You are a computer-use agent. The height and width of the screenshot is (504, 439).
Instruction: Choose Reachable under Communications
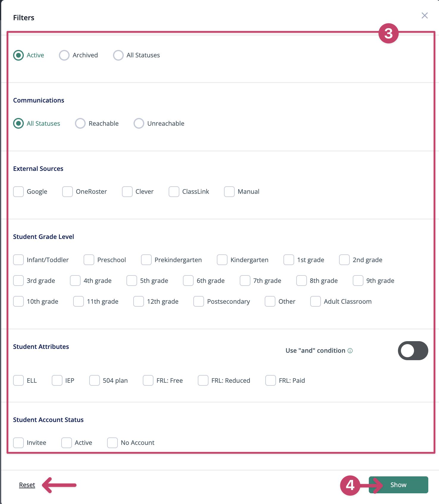click(x=80, y=123)
